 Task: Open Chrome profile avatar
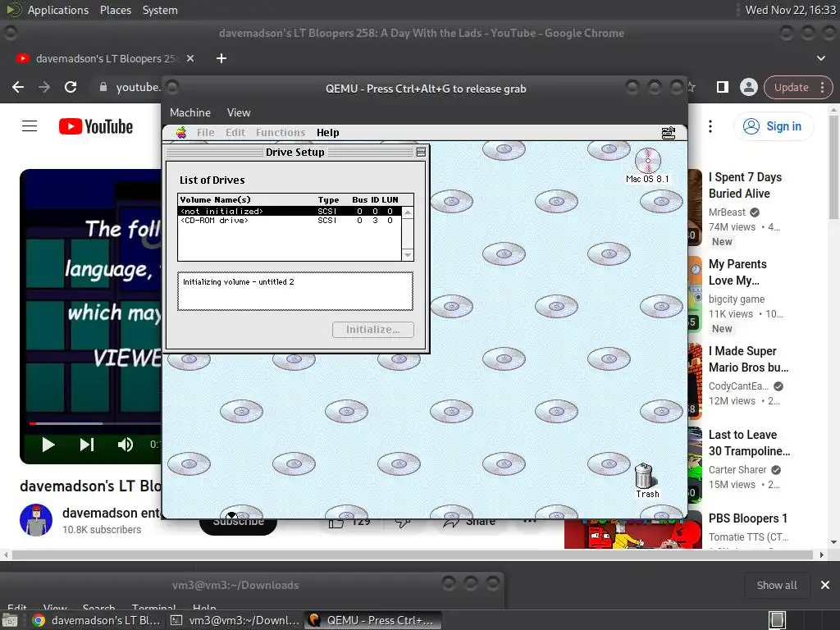click(748, 87)
